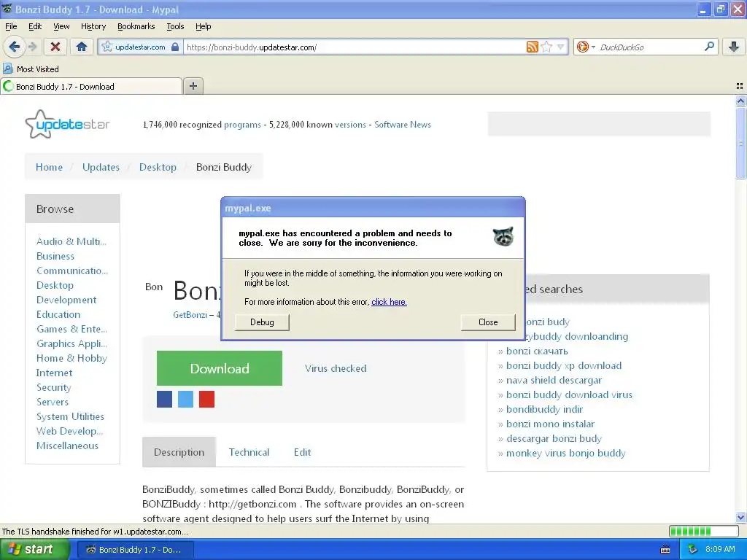Image resolution: width=747 pixels, height=560 pixels.
Task: Click the page scrollbar up arrow
Action: (x=740, y=101)
